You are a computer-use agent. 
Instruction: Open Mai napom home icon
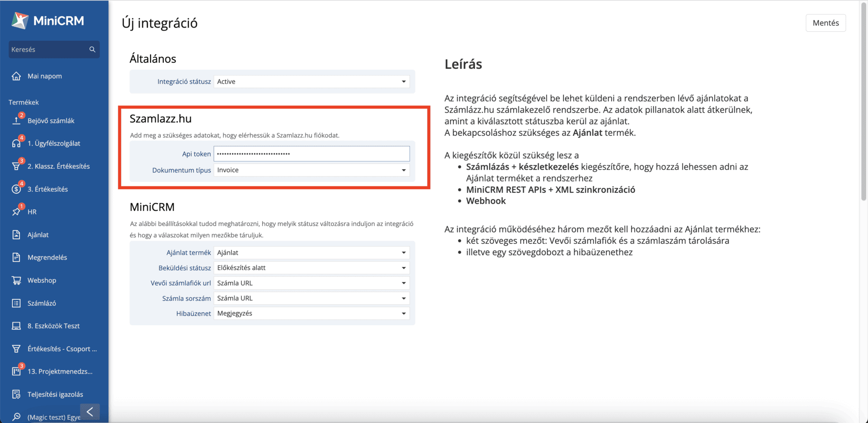tap(16, 76)
